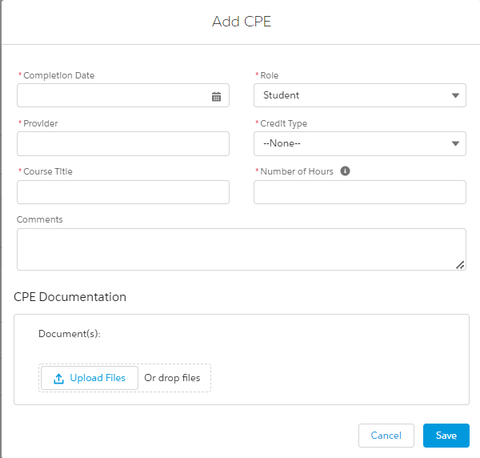The height and width of the screenshot is (458, 480).
Task: Select the Course Title input box
Action: pyautogui.click(x=123, y=192)
